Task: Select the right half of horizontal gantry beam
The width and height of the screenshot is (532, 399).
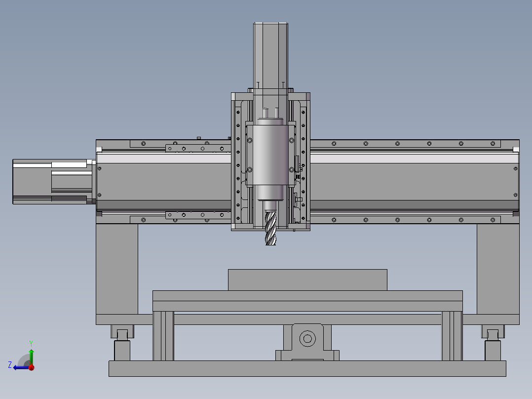Action: pyautogui.click(x=415, y=182)
